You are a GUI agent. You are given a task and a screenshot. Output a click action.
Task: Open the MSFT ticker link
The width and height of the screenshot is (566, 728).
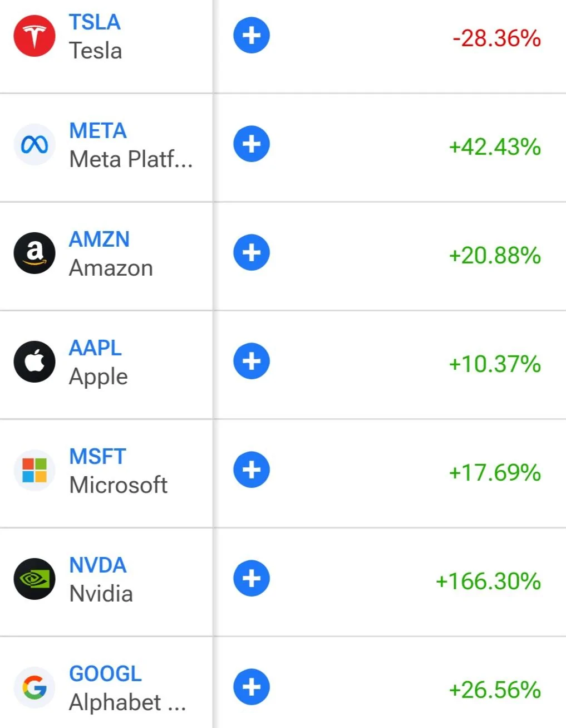(x=97, y=456)
